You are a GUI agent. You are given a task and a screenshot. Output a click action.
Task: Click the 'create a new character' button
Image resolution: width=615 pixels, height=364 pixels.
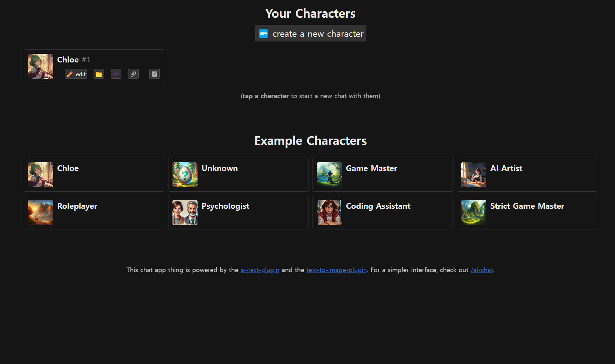click(310, 33)
